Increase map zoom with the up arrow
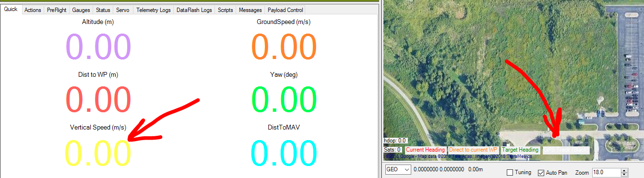The width and height of the screenshot is (644, 178). click(x=624, y=170)
